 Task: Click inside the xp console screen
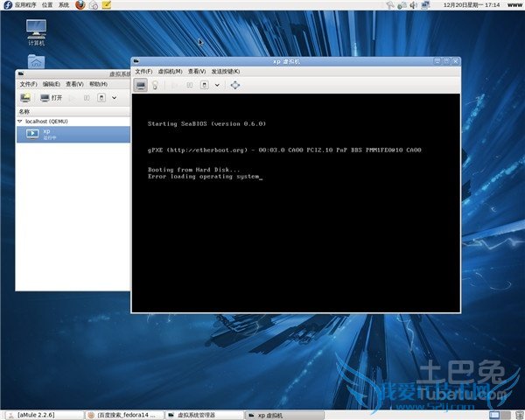coord(296,203)
